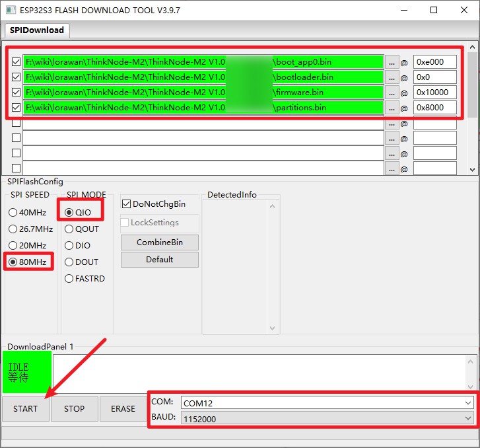Close the Flash Download Tool window
Screen dimensions: 480x448
click(x=463, y=10)
